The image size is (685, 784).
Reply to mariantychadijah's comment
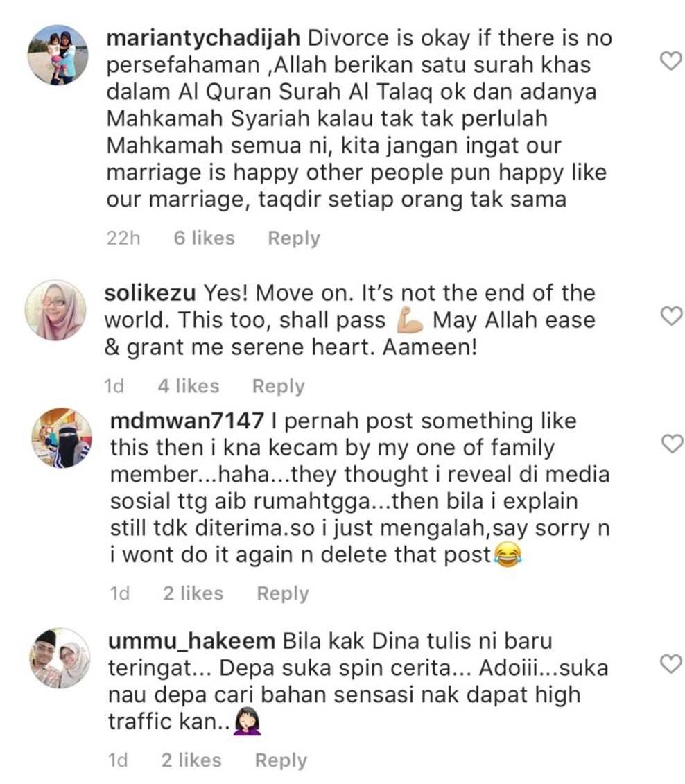(294, 238)
